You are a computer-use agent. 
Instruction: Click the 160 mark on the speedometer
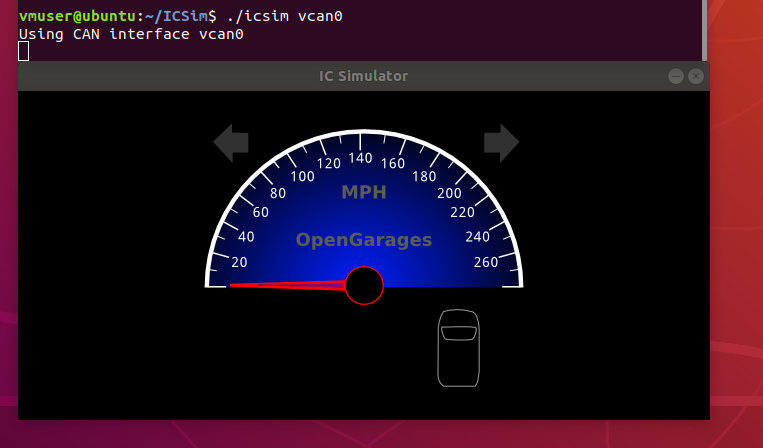tap(393, 163)
